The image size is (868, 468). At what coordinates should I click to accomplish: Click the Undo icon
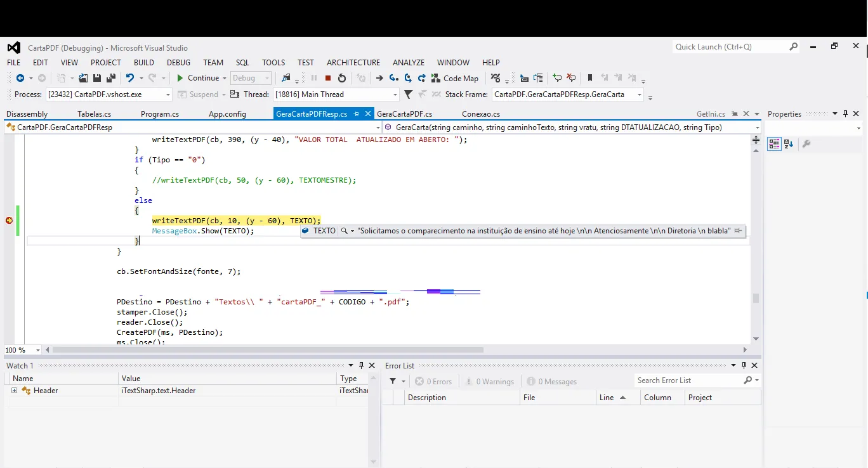pos(130,78)
